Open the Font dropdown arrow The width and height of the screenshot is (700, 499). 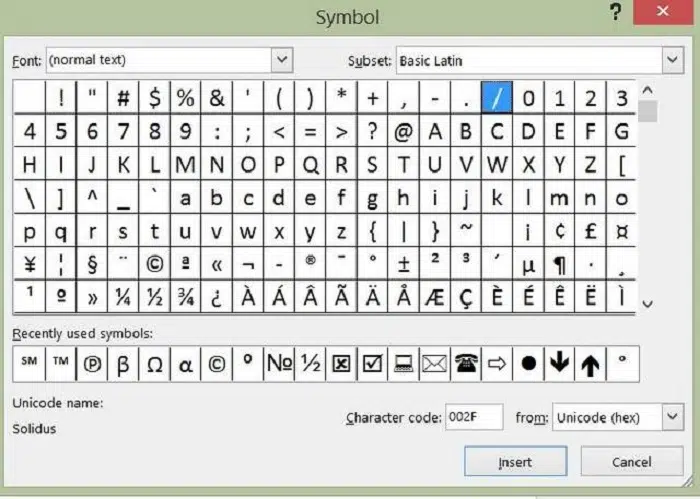click(x=282, y=59)
